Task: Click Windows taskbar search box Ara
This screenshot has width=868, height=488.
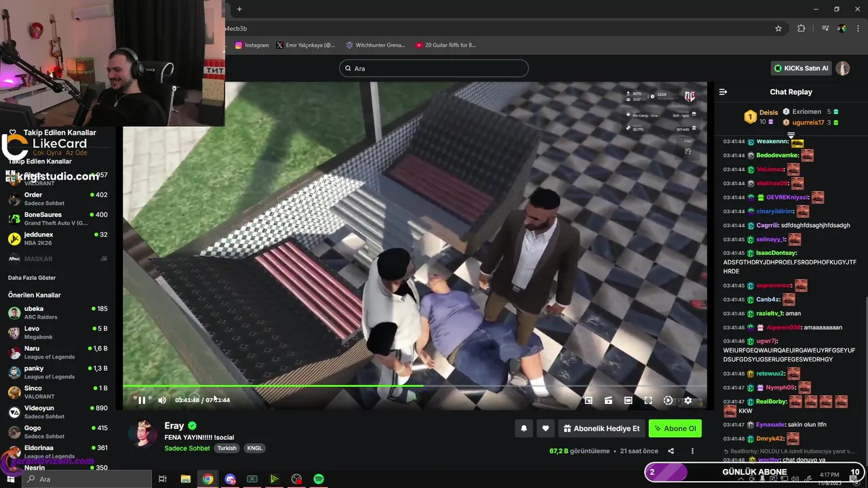Action: [87, 479]
